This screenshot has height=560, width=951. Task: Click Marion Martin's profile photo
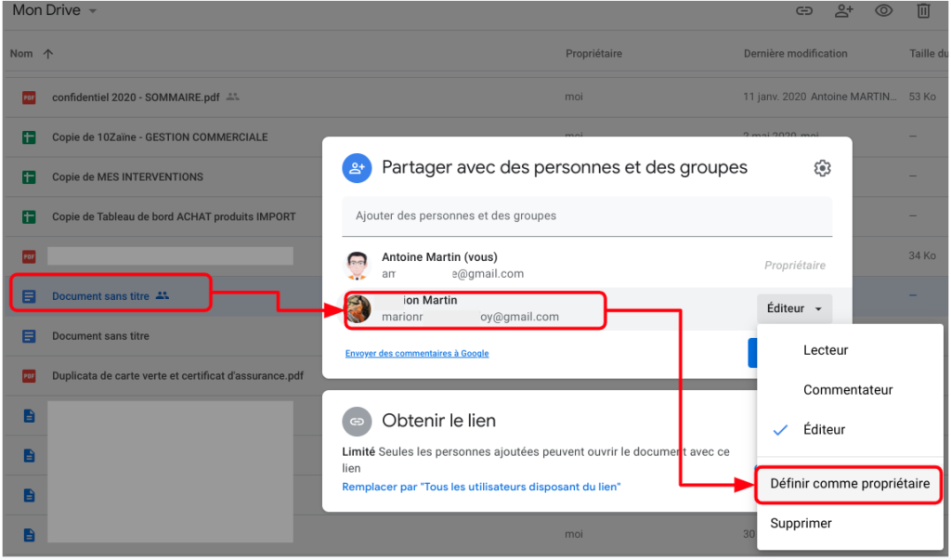click(x=358, y=309)
